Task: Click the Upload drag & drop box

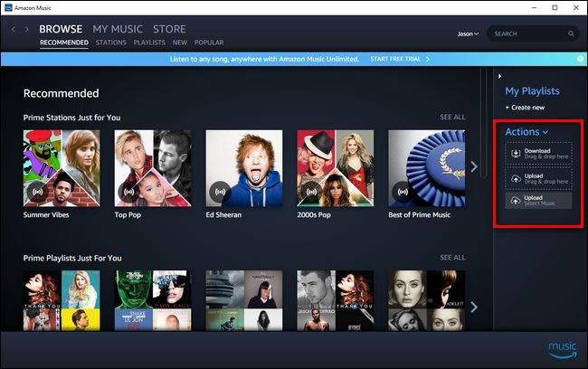Action: tap(538, 179)
